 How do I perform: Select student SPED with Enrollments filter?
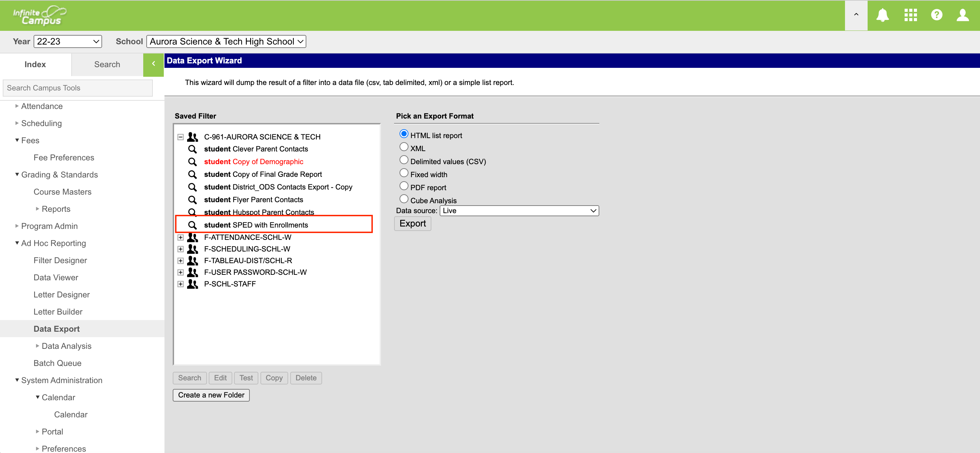pos(256,225)
